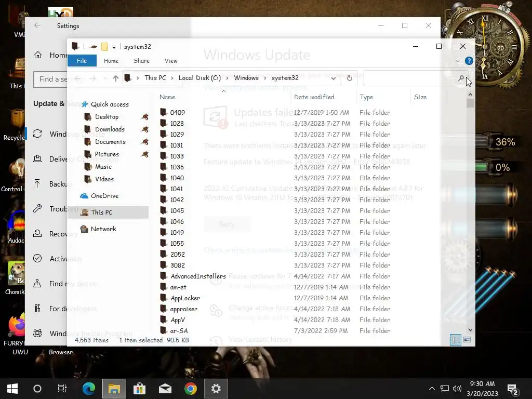Switch to large icons view layout

(x=467, y=340)
